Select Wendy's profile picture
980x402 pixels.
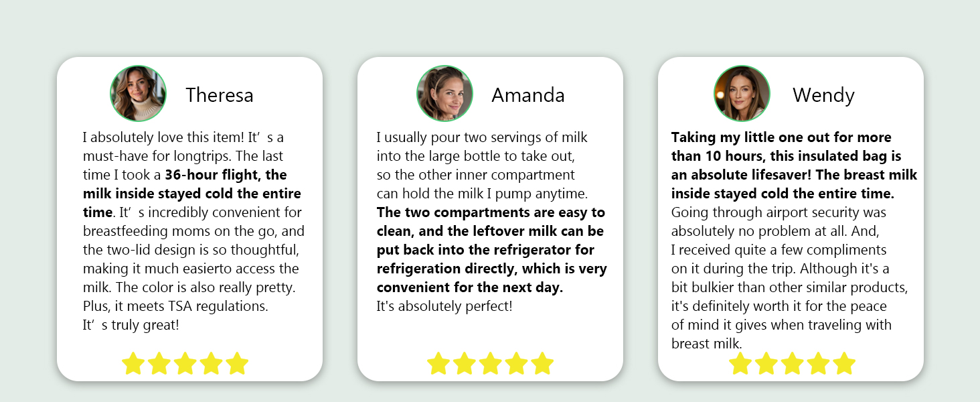coord(742,93)
